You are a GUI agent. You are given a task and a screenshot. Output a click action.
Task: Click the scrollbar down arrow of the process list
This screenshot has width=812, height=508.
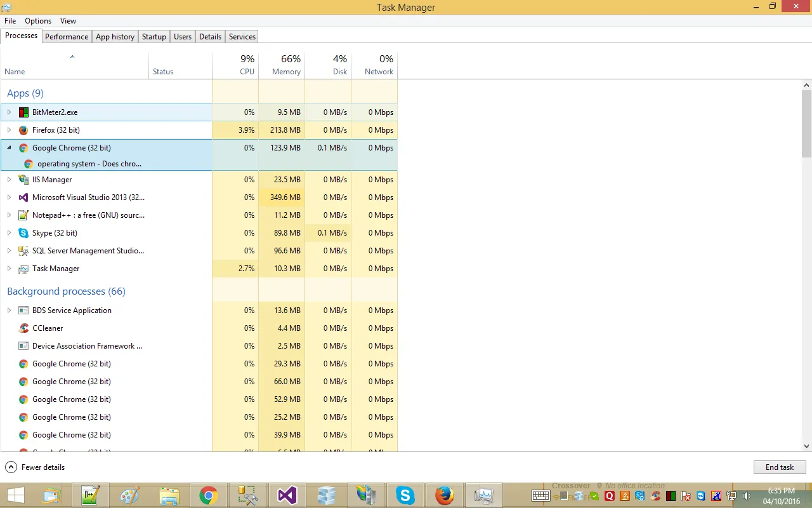point(807,446)
